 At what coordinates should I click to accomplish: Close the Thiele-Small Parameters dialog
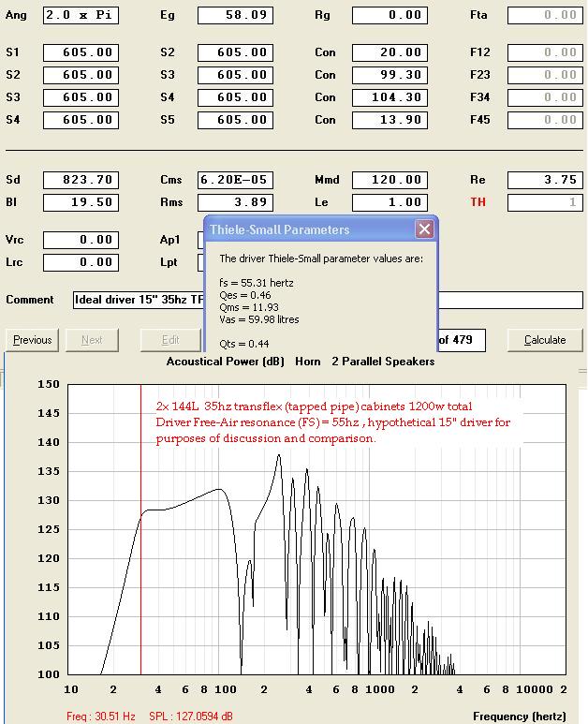(x=424, y=229)
